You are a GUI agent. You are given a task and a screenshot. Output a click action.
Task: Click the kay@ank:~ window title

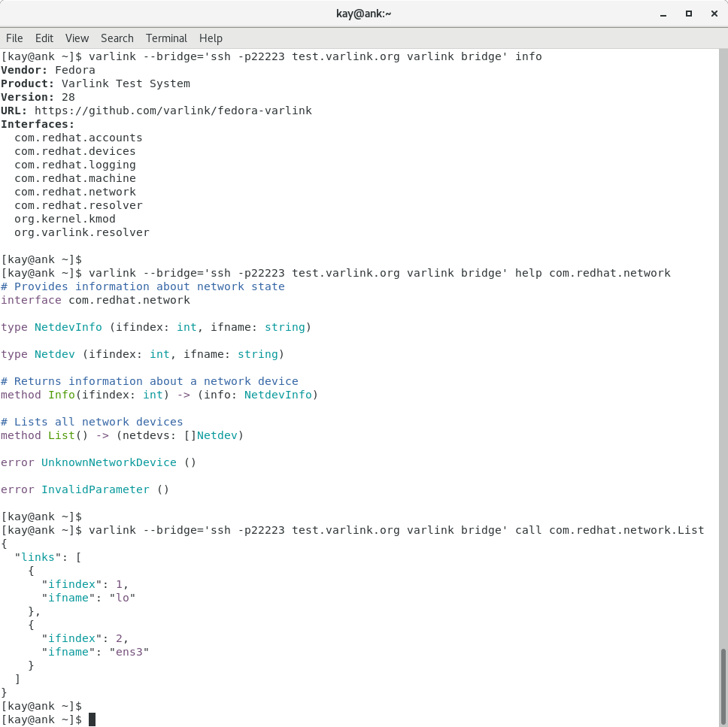tap(363, 14)
